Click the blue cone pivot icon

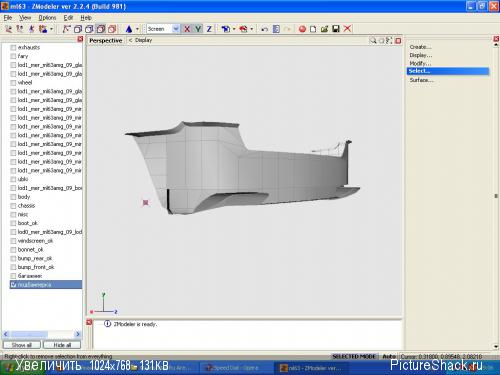tap(129, 29)
